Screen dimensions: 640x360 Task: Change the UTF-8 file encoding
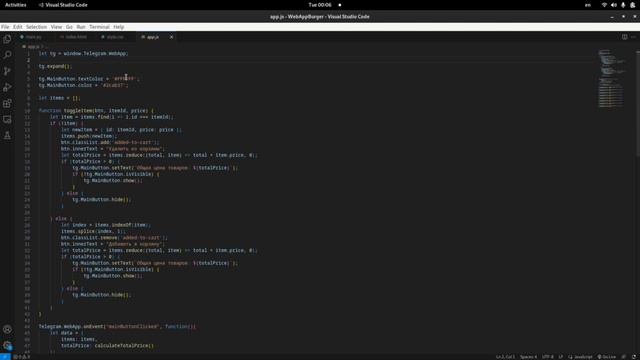[547, 357]
